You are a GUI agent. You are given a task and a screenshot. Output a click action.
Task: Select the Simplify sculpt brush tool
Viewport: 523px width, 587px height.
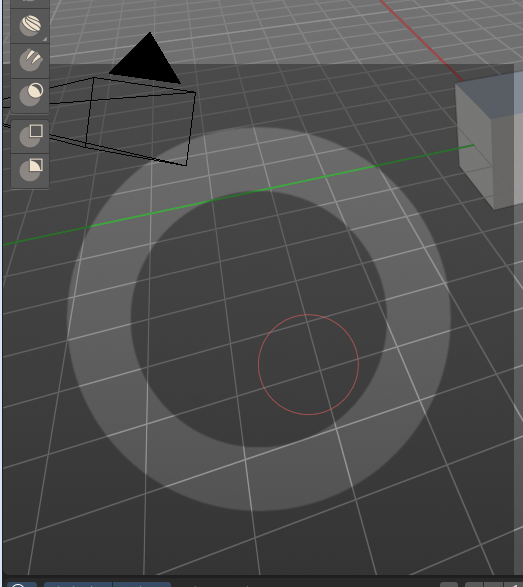pos(30,60)
